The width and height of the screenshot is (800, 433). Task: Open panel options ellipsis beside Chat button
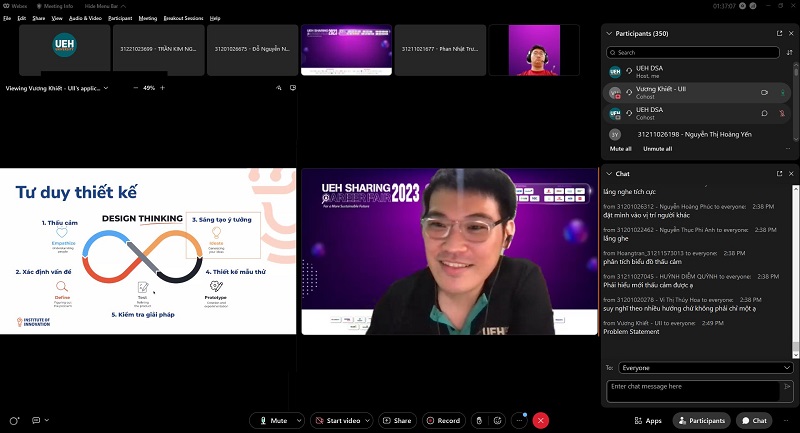[x=786, y=421]
